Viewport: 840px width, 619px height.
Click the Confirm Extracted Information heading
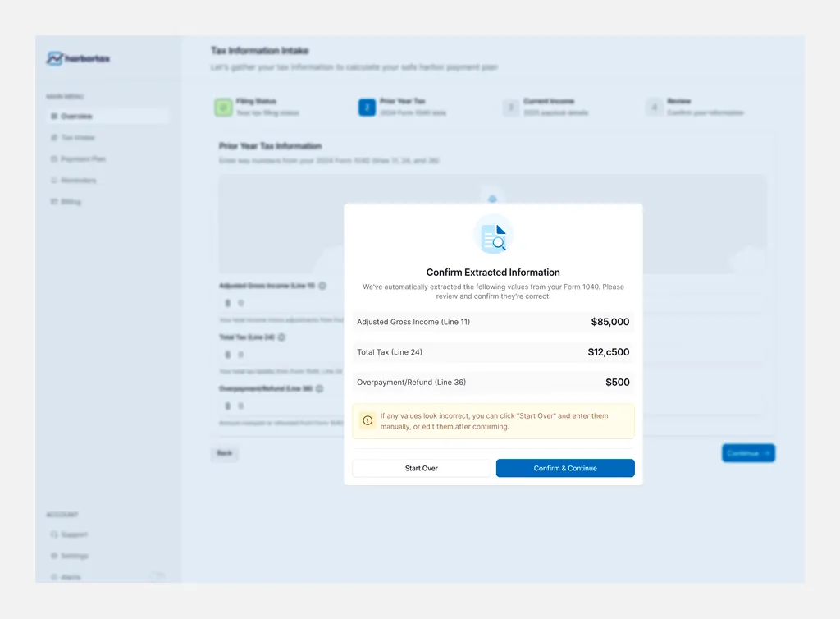493,273
